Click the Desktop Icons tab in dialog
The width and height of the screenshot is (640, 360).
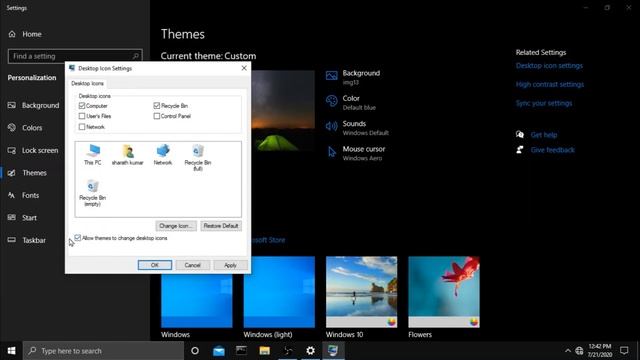87,83
